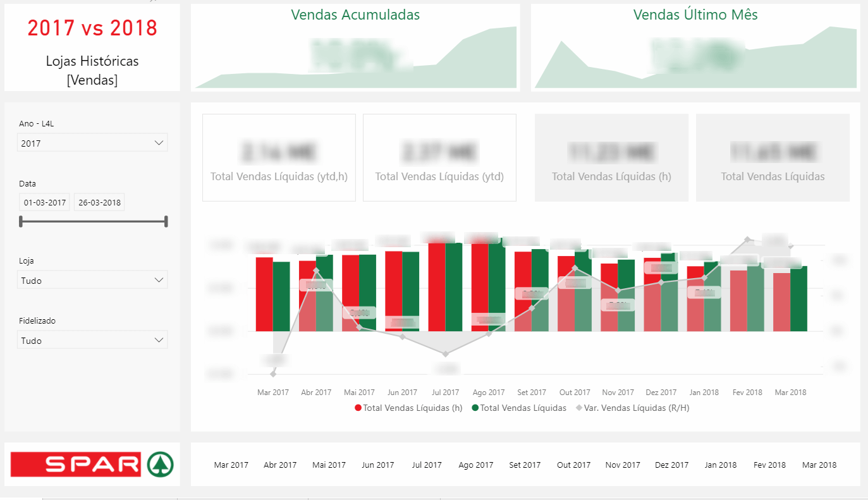
Task: Click the 'Jul 2017' axis label on the chart
Action: pyautogui.click(x=446, y=392)
